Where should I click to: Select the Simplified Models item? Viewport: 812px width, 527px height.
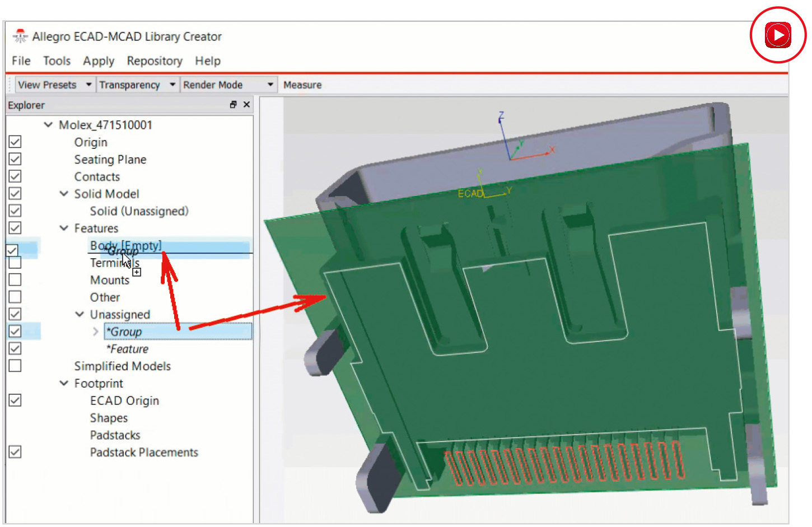point(123,366)
